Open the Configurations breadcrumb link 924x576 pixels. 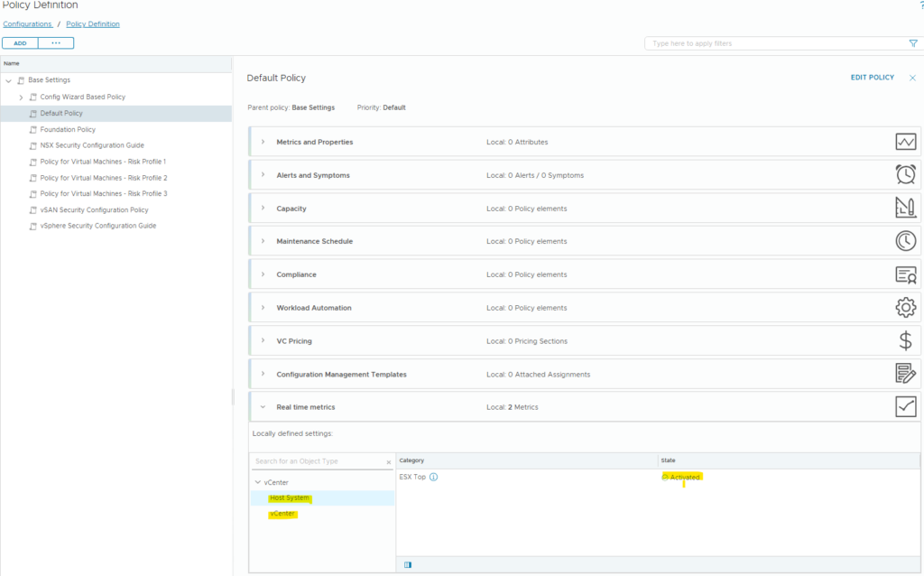(27, 24)
